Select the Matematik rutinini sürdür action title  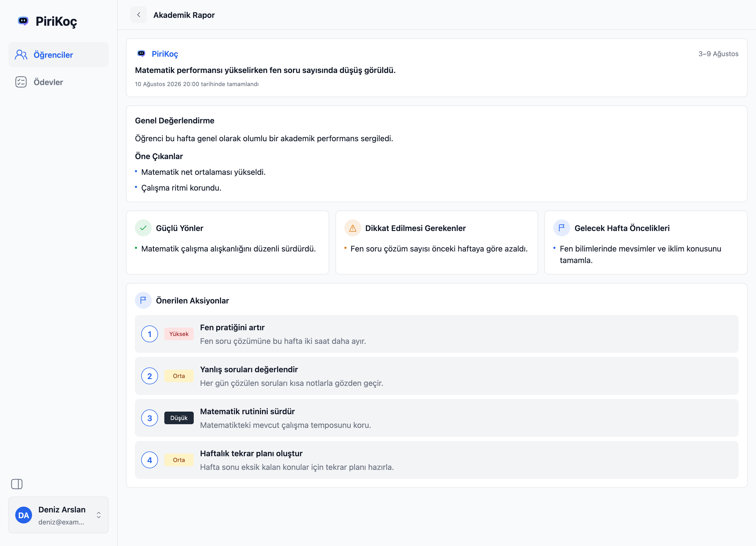click(247, 411)
